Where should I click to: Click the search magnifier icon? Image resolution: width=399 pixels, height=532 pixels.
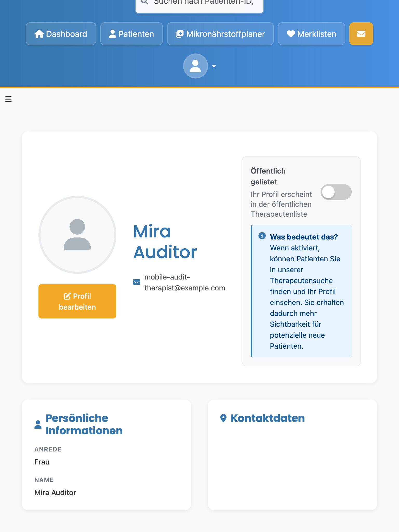(x=144, y=1)
